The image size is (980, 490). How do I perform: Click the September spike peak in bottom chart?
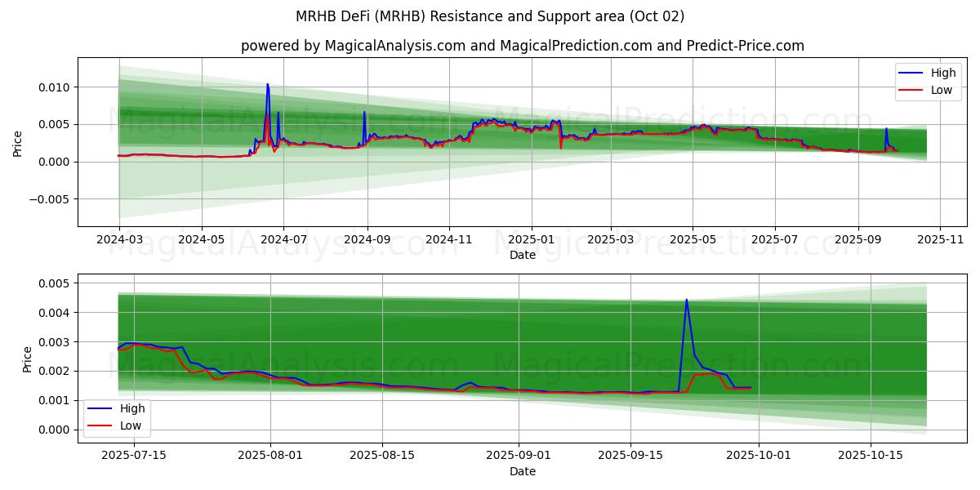686,300
